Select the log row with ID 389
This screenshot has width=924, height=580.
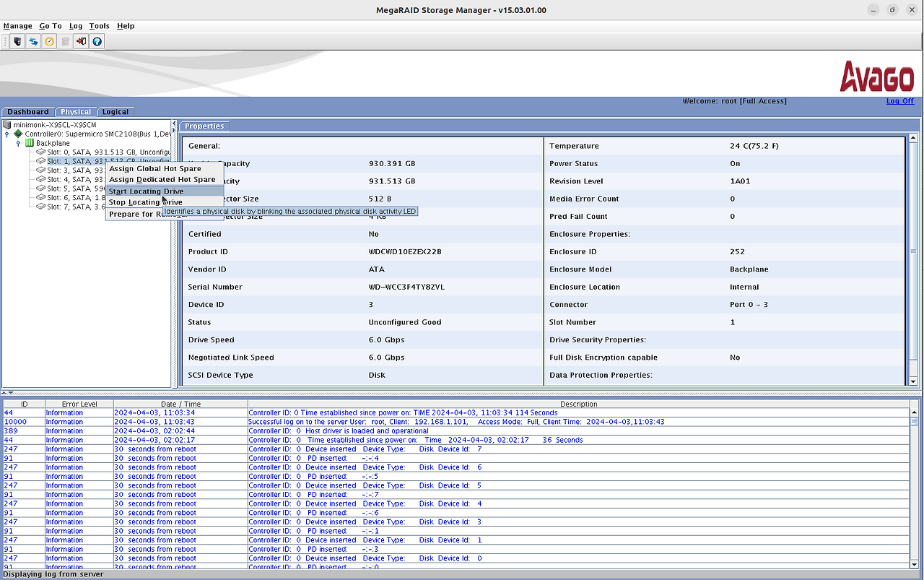456,430
